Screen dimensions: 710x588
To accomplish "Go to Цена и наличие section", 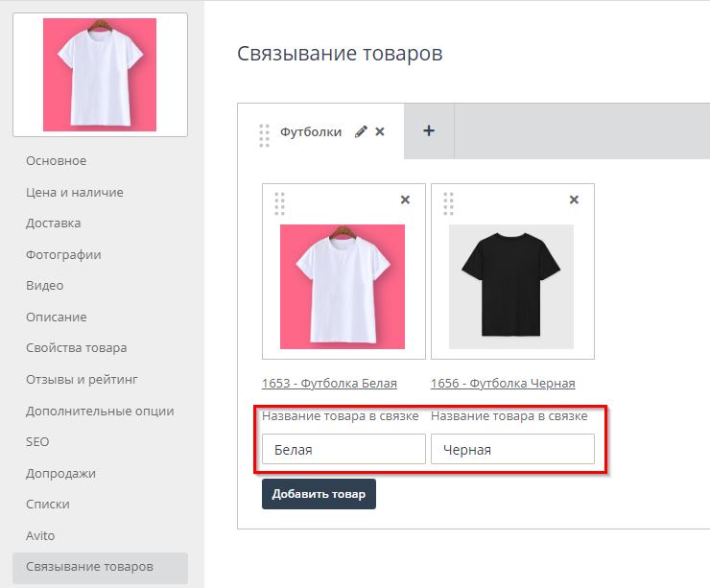I will [x=75, y=192].
